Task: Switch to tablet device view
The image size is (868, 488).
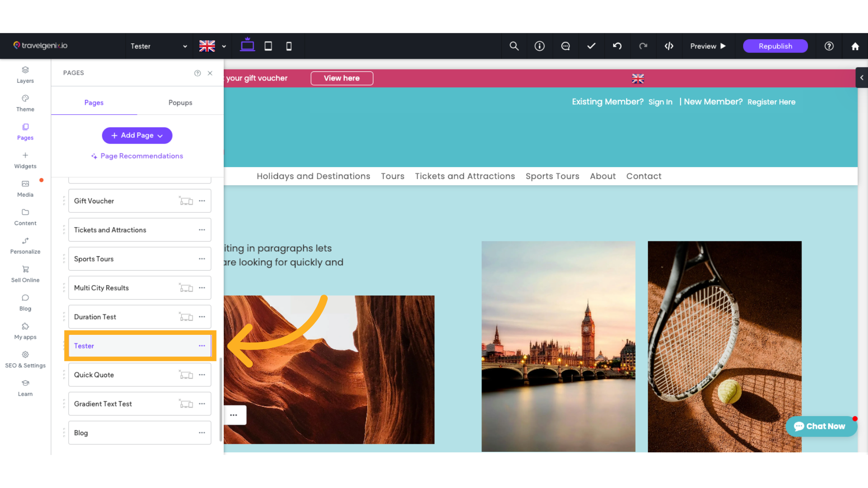Action: tap(268, 46)
